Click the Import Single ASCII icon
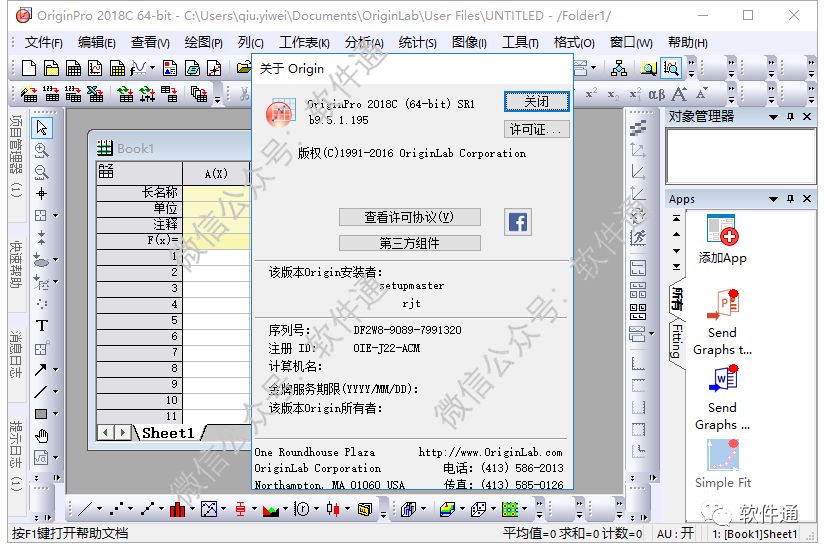The height and width of the screenshot is (550, 825). pos(51,94)
